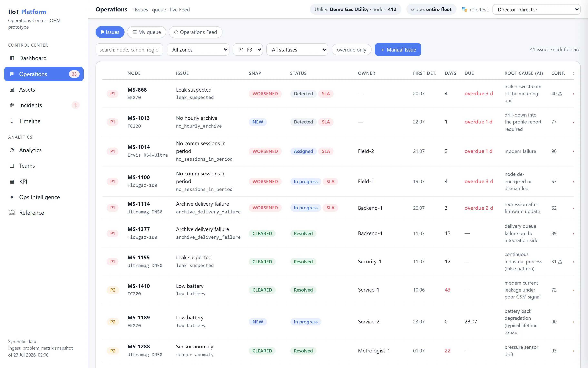Screen dimensions: 588x368
Task: Click modem failure root cause text
Action: pyautogui.click(x=520, y=151)
